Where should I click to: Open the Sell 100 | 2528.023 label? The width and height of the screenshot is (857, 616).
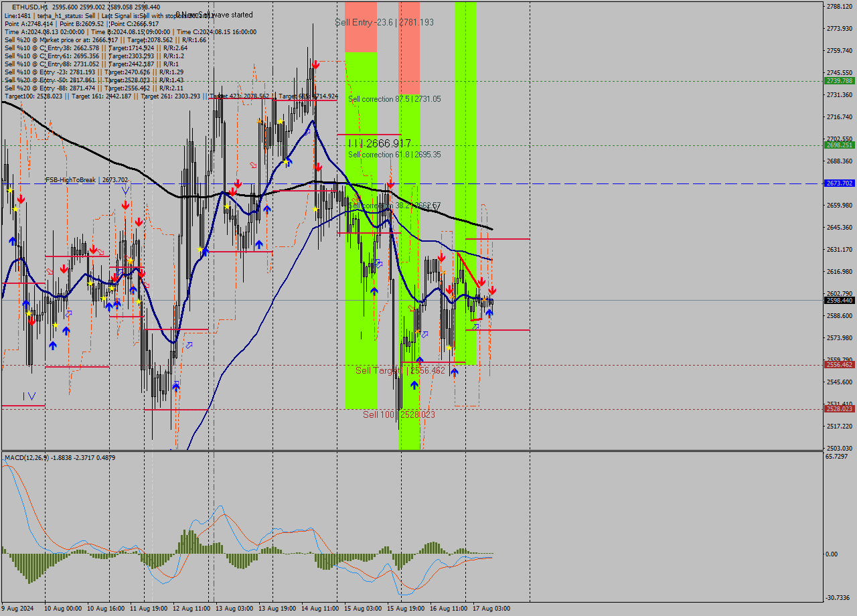pyautogui.click(x=398, y=415)
